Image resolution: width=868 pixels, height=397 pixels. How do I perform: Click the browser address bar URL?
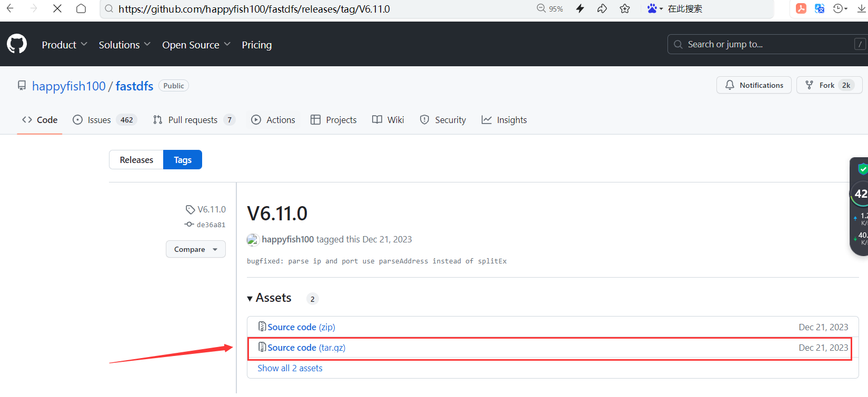(x=254, y=9)
